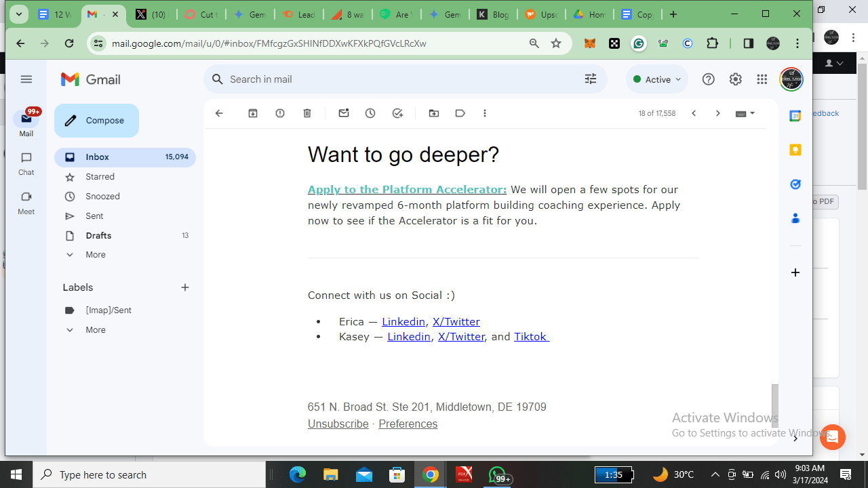The height and width of the screenshot is (488, 868).
Task: Delete this email with the trash icon
Action: [x=307, y=113]
